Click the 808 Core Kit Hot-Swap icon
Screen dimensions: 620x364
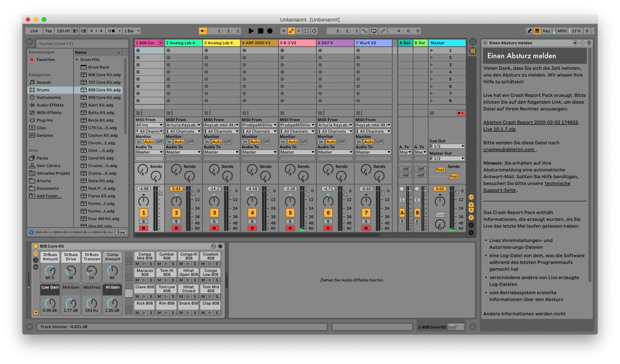[x=214, y=246]
